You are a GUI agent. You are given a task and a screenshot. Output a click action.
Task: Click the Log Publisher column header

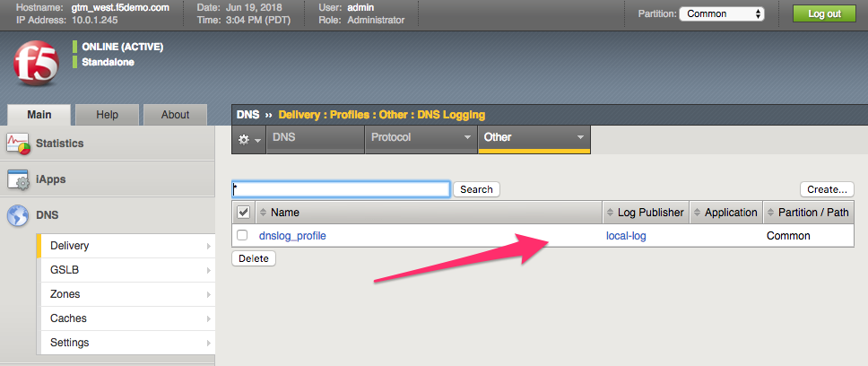(646, 213)
